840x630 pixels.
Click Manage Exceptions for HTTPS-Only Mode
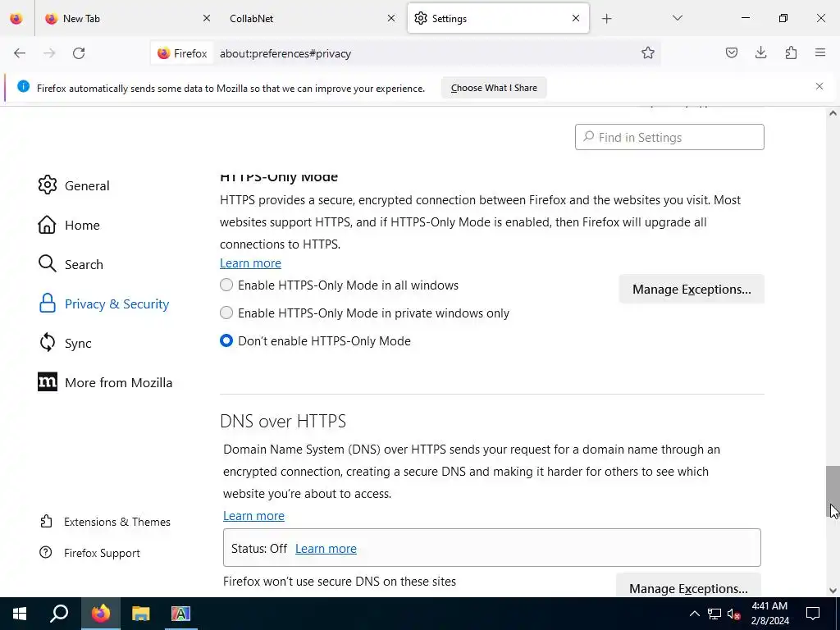[x=691, y=289]
